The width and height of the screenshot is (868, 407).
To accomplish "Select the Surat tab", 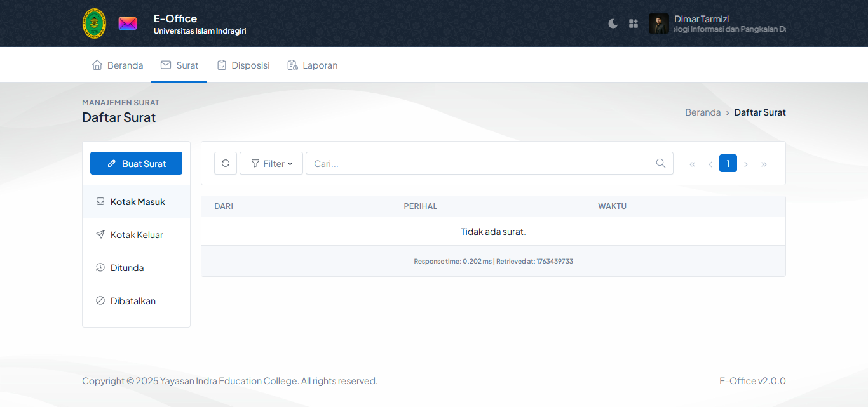I will [179, 65].
